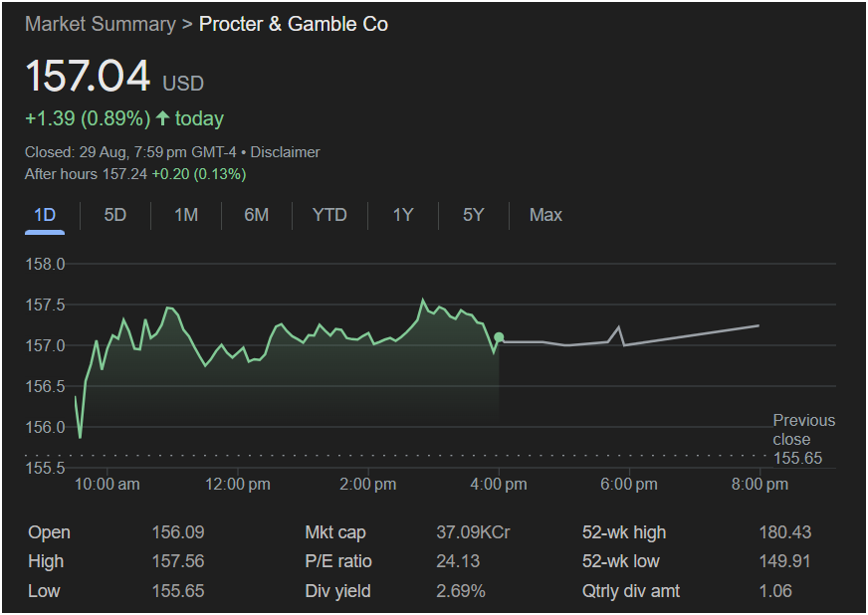Click the 52-wk low value 149.91
The height and width of the screenshot is (615, 868).
(785, 561)
